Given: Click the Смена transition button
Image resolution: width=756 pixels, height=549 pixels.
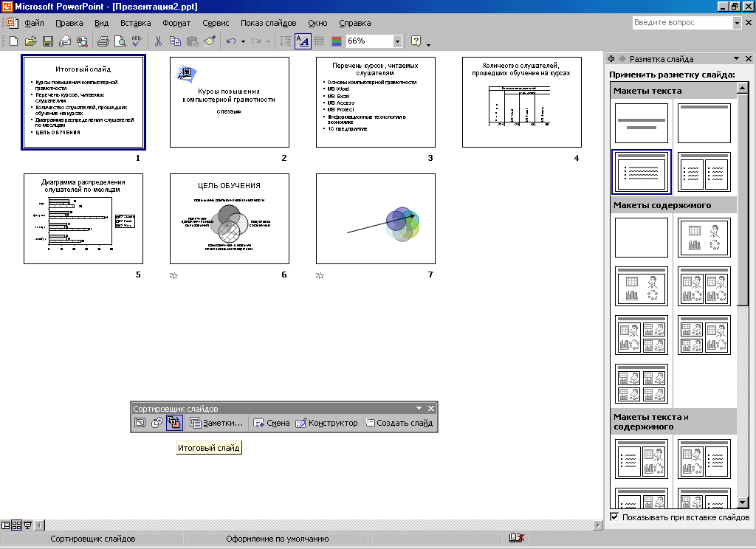Looking at the screenshot, I should pyautogui.click(x=272, y=423).
